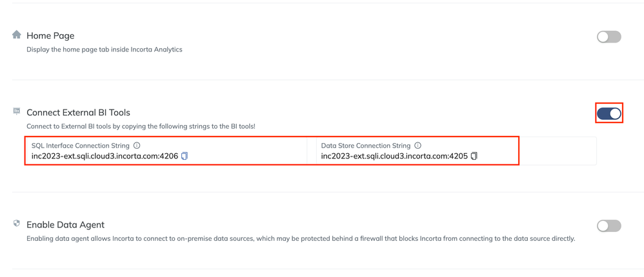Click the Enable Data Agent shield icon
Screen dimensions: 644x277
click(x=17, y=224)
